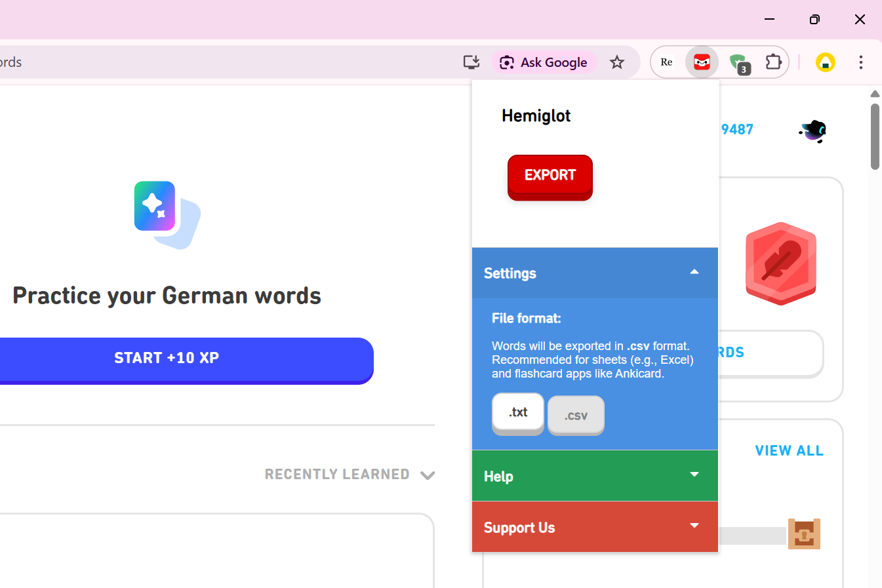Click the 'Re' extension icon
882x588 pixels.
point(666,62)
